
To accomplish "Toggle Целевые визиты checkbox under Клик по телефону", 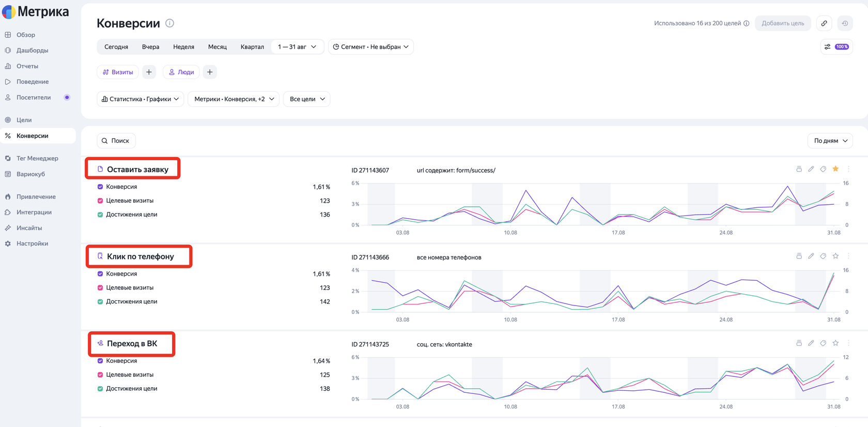I will (100, 287).
